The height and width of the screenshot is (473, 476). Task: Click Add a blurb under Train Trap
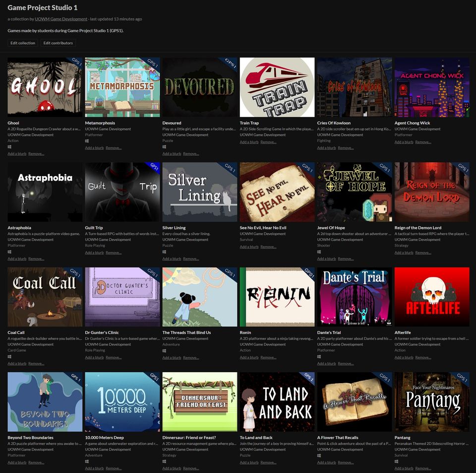coord(249,142)
